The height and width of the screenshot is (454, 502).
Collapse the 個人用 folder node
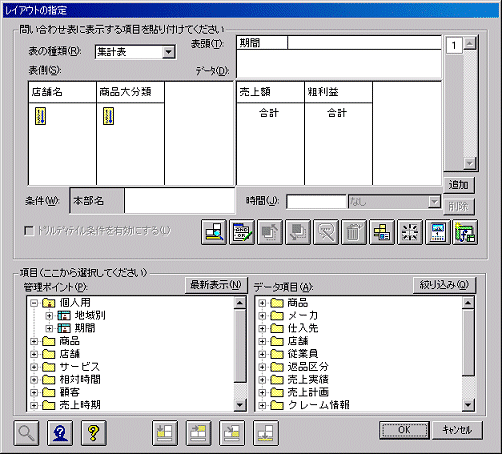pos(34,303)
